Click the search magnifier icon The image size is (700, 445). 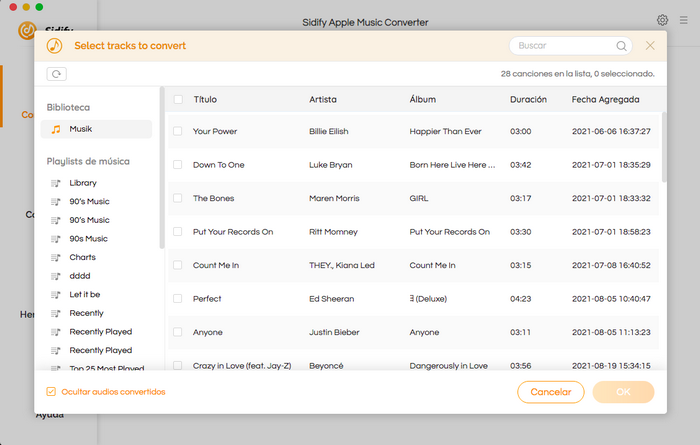coord(621,46)
